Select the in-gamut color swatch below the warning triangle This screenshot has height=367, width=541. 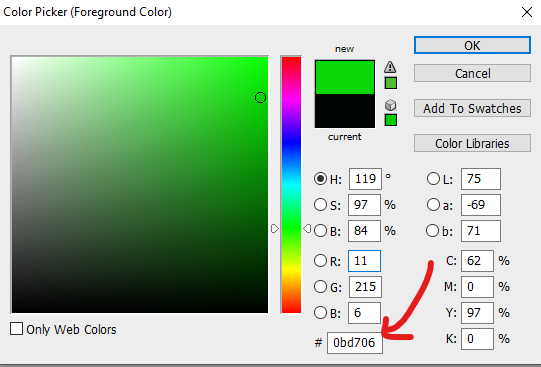tap(391, 83)
